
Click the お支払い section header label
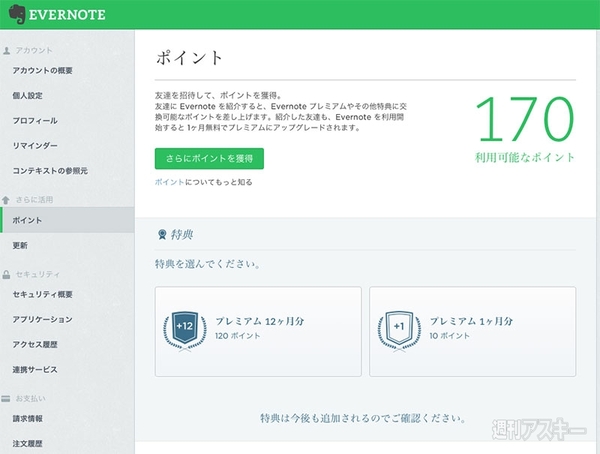tap(30, 399)
